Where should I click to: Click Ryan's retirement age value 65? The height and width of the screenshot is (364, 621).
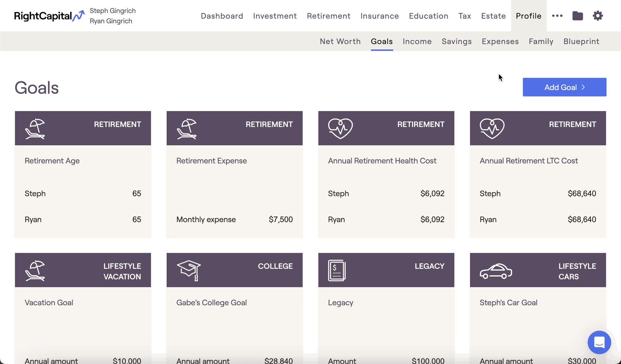[x=137, y=219]
